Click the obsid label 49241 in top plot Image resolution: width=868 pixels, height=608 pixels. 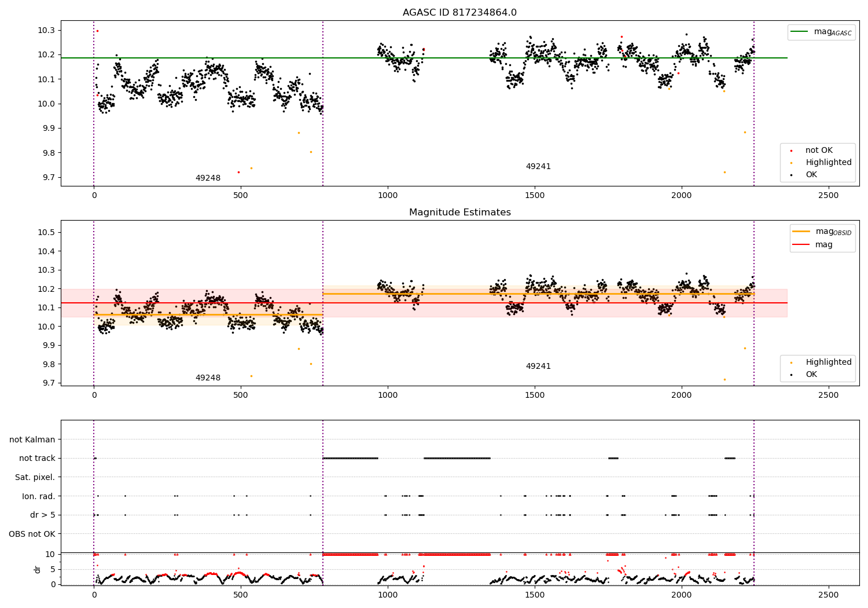[538, 167]
